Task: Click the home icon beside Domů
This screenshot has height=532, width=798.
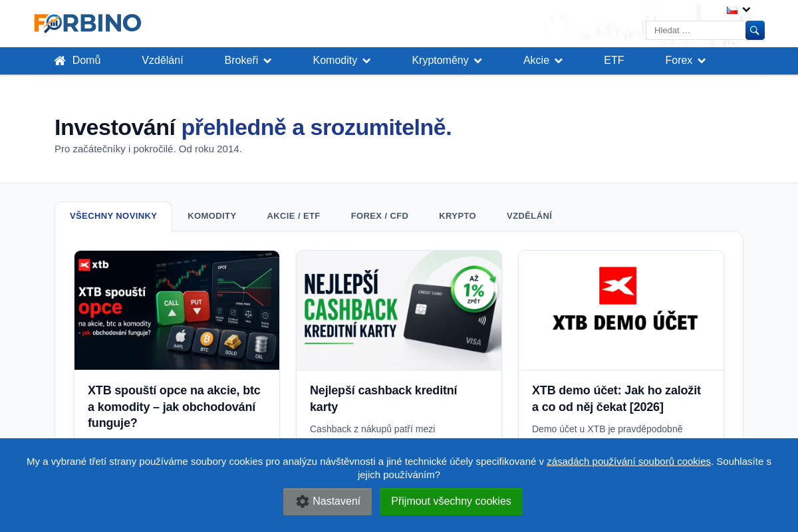Action: [60, 61]
